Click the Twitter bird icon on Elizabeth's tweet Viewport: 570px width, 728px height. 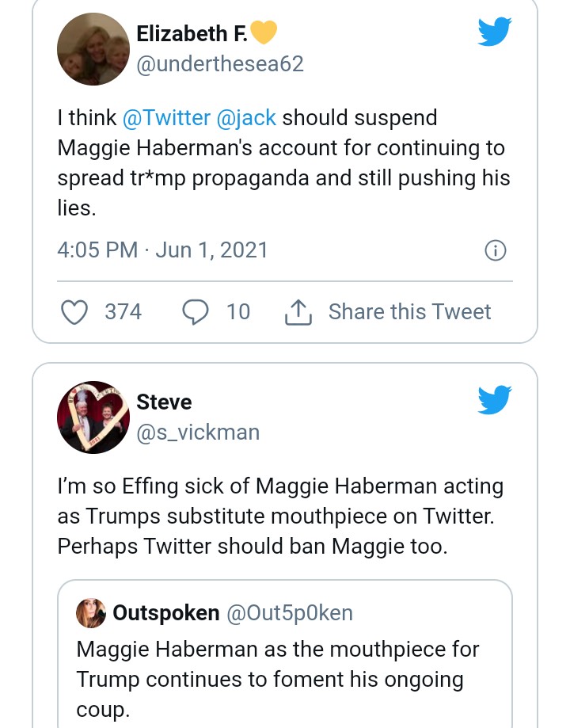495,32
